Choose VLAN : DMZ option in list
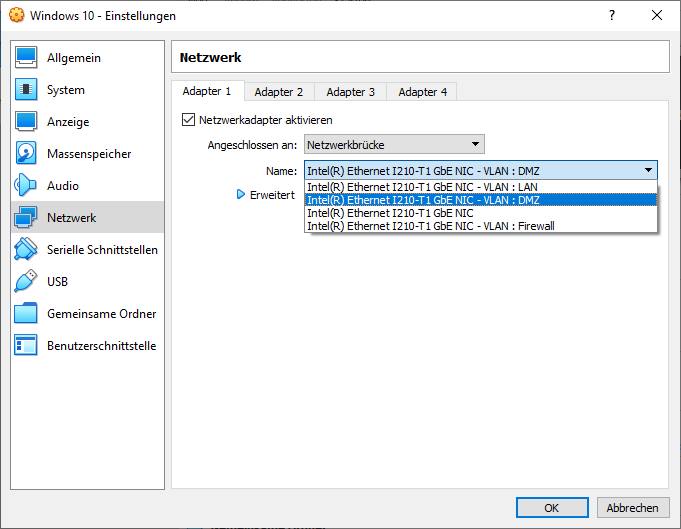681x529 pixels. (480, 200)
